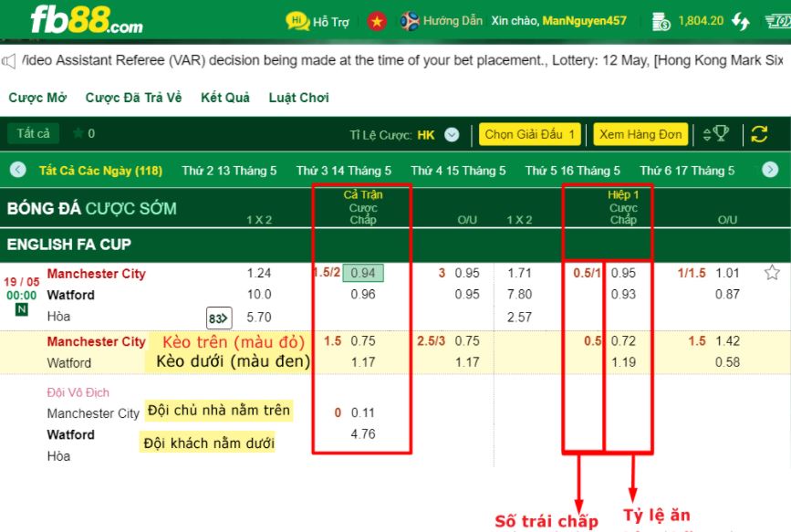Select the Thứ 4 15 Tháng 5 tab
Image resolution: width=791 pixels, height=532 pixels.
[459, 171]
